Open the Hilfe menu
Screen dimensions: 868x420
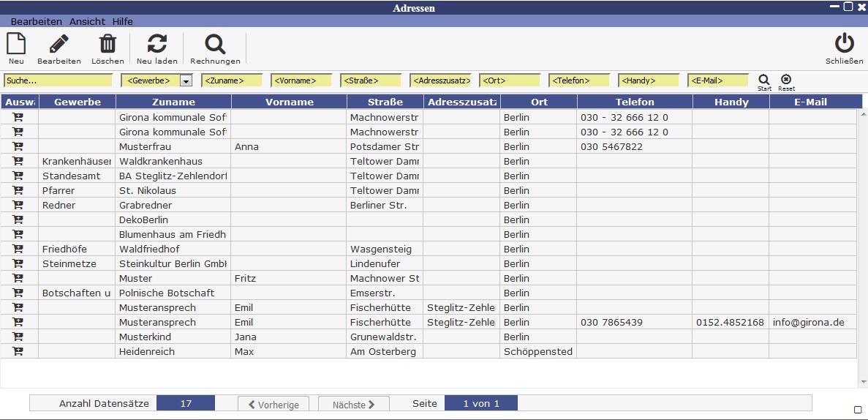click(x=122, y=22)
